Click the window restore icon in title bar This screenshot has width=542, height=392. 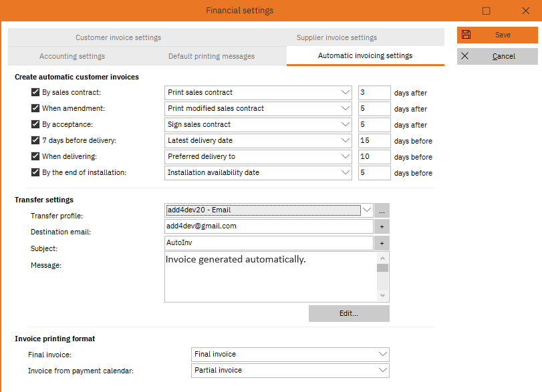pyautogui.click(x=486, y=10)
